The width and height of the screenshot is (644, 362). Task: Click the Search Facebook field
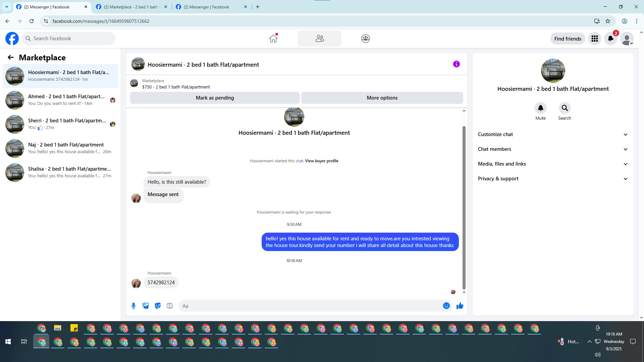pyautogui.click(x=68, y=39)
